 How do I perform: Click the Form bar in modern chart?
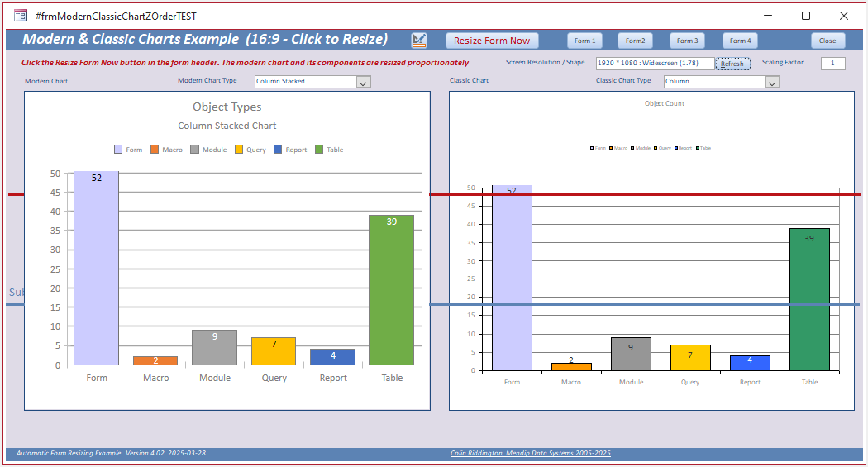pyautogui.click(x=97, y=268)
